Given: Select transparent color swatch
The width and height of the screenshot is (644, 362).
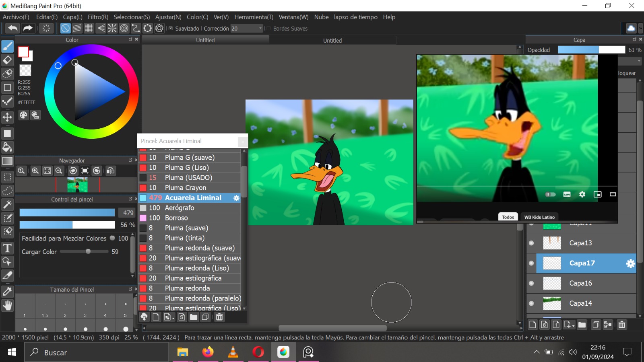Looking at the screenshot, I should click(25, 70).
